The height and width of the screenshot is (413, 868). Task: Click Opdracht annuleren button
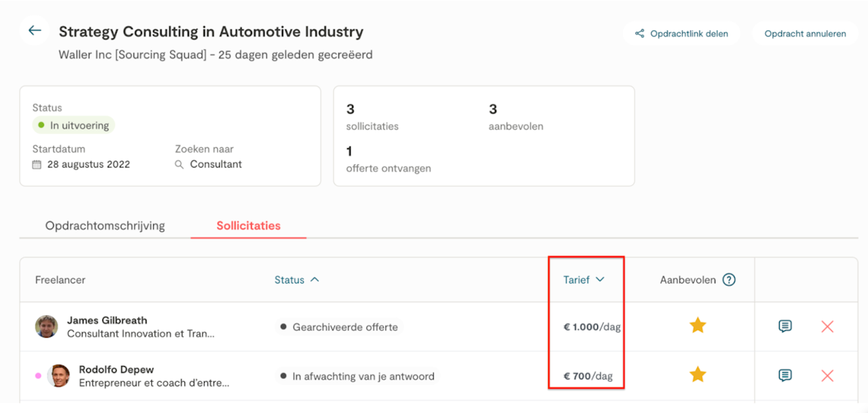click(805, 33)
